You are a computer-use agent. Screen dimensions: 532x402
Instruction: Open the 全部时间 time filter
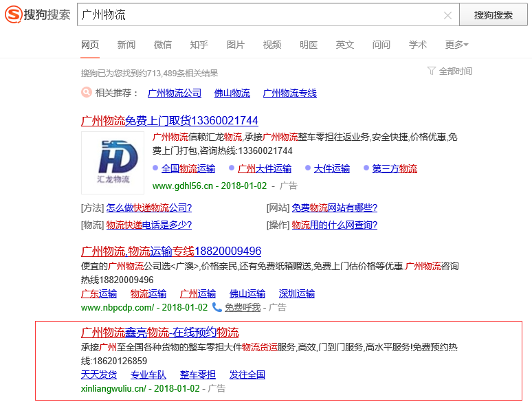click(x=455, y=71)
